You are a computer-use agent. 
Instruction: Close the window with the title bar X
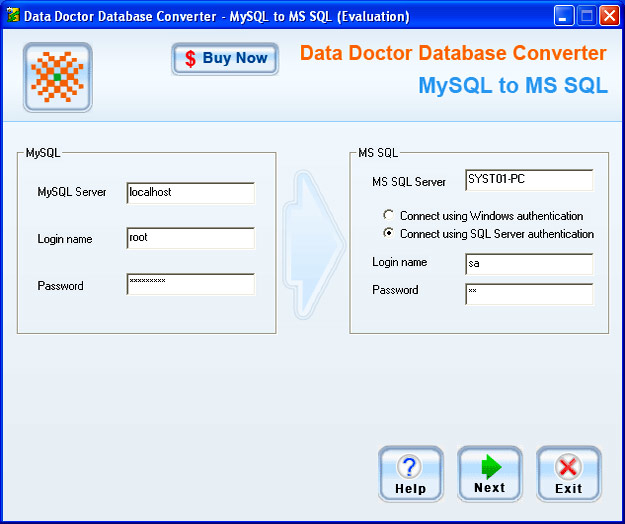610,16
